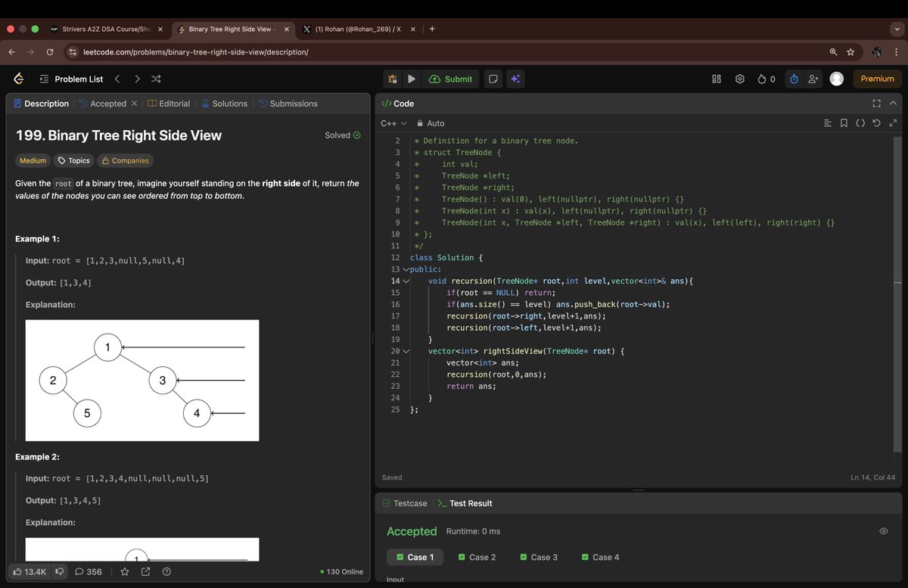Image resolution: width=908 pixels, height=588 pixels.
Task: Select Case 4 result
Action: [x=600, y=557]
